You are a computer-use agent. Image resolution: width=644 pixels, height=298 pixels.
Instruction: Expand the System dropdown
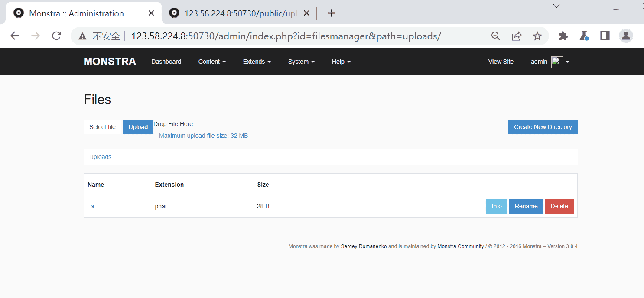click(x=301, y=61)
